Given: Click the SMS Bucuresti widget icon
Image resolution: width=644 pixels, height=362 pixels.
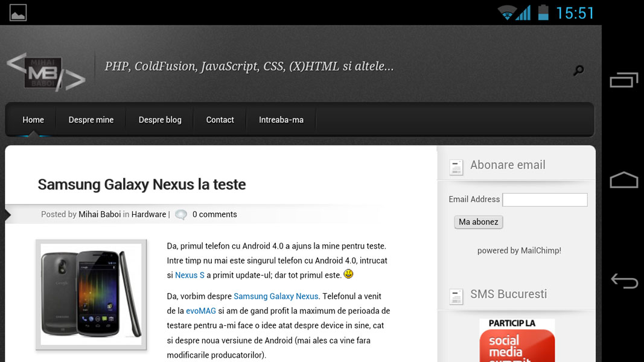Looking at the screenshot, I should tap(456, 296).
